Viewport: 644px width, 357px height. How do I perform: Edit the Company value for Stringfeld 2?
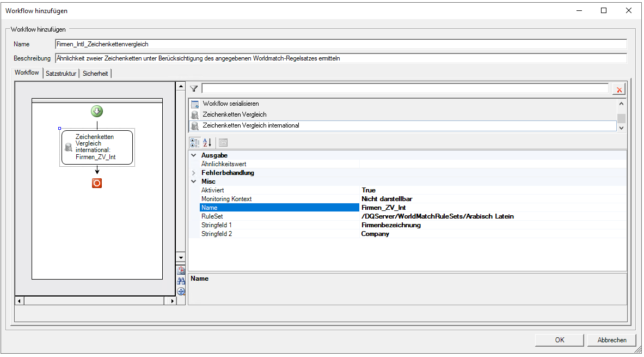point(493,234)
